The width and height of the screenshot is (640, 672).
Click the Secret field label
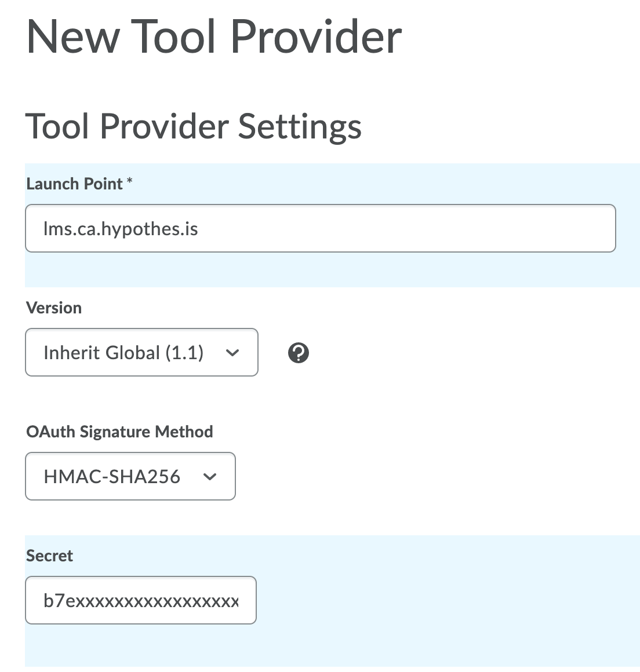pos(49,556)
